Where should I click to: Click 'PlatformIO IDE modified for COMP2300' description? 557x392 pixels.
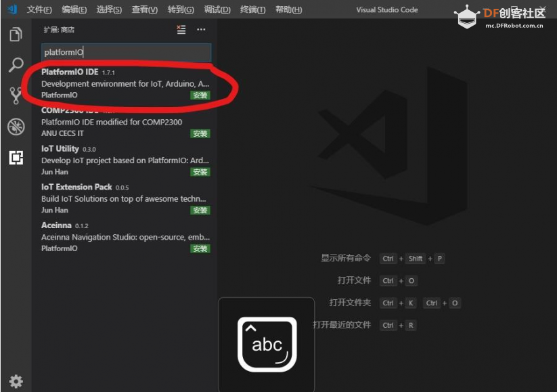click(x=112, y=123)
